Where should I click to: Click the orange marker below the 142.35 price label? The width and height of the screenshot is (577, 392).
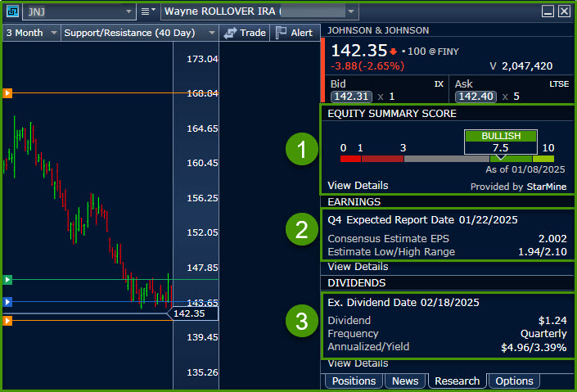(7, 321)
